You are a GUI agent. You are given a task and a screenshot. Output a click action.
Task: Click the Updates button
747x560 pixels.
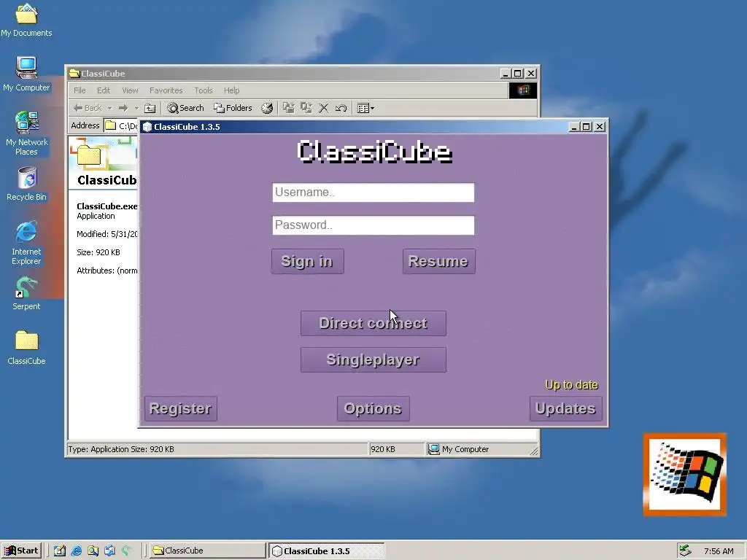click(565, 408)
